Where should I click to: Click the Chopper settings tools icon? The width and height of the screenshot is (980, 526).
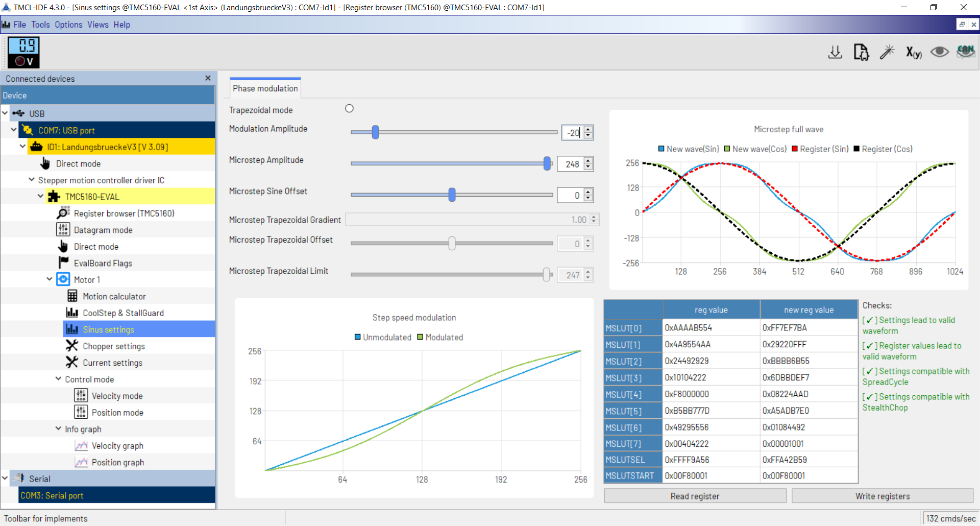tap(72, 346)
